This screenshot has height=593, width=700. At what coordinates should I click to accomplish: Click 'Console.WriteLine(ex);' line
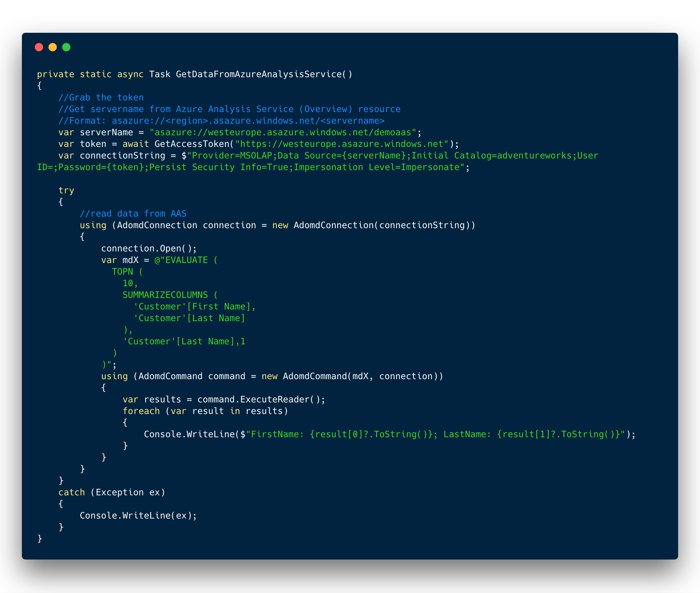(x=138, y=515)
